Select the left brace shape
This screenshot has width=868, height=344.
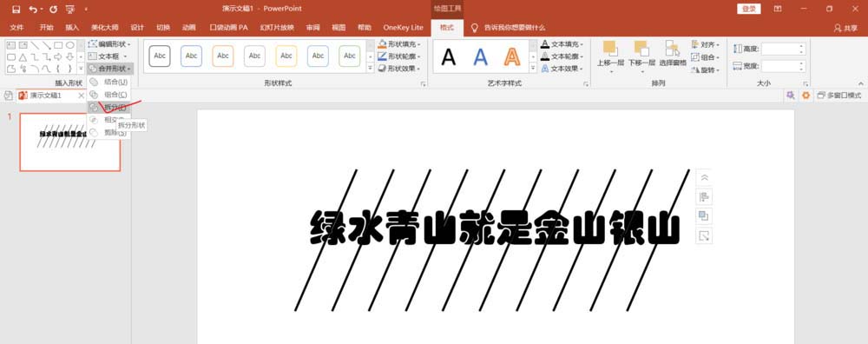58,69
